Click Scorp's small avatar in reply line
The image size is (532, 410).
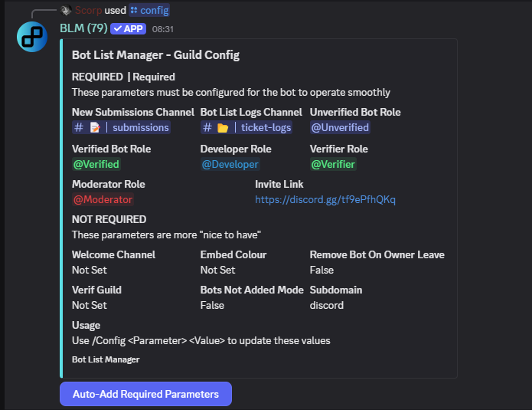(x=66, y=10)
